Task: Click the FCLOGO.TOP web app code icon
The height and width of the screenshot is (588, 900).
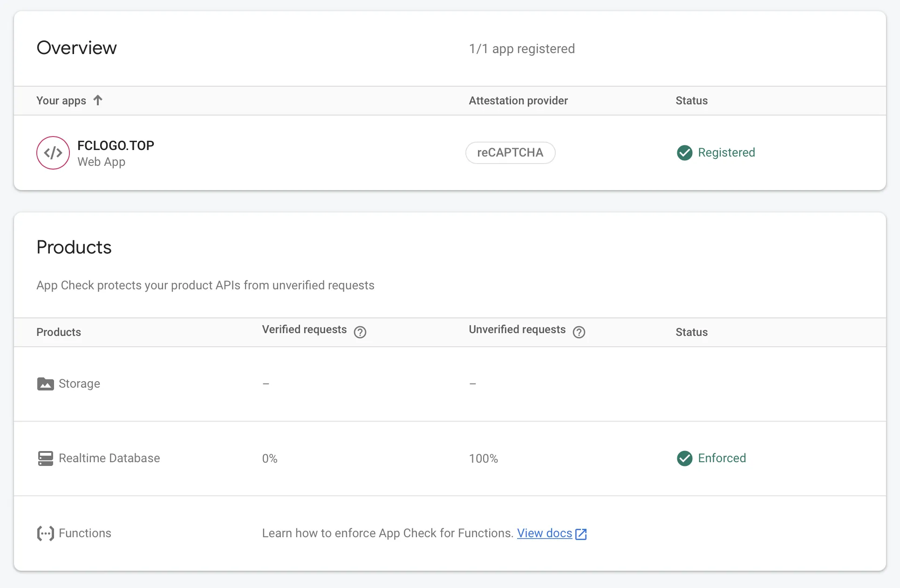Action: coord(53,153)
